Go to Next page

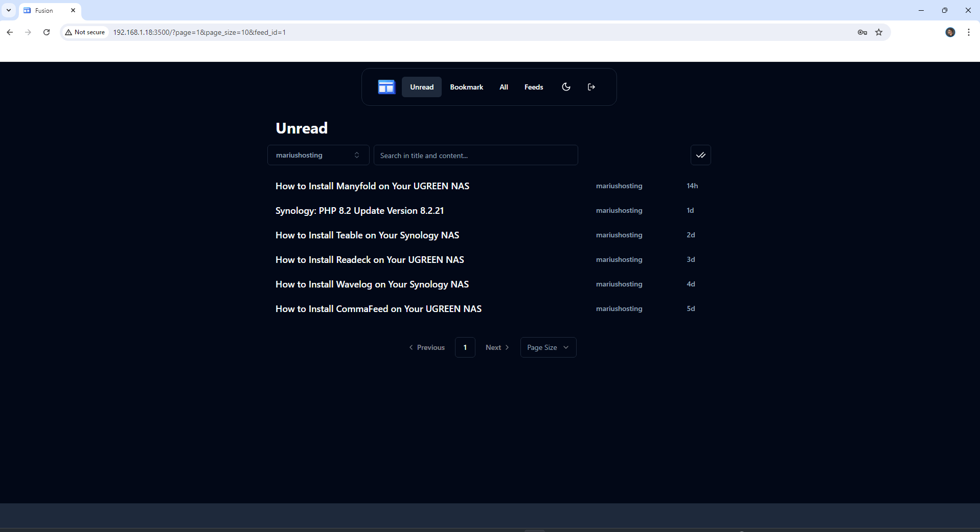(x=497, y=347)
